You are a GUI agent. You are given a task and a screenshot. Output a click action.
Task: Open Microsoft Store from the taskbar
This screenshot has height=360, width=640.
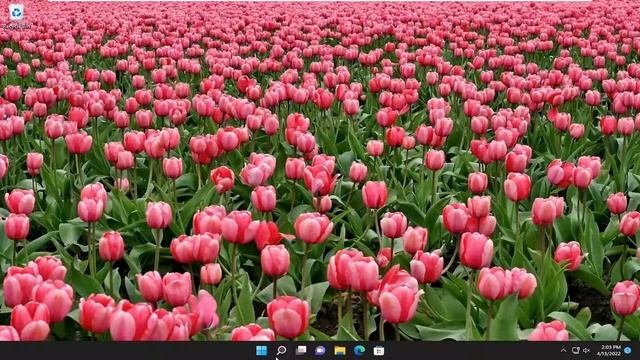(379, 351)
